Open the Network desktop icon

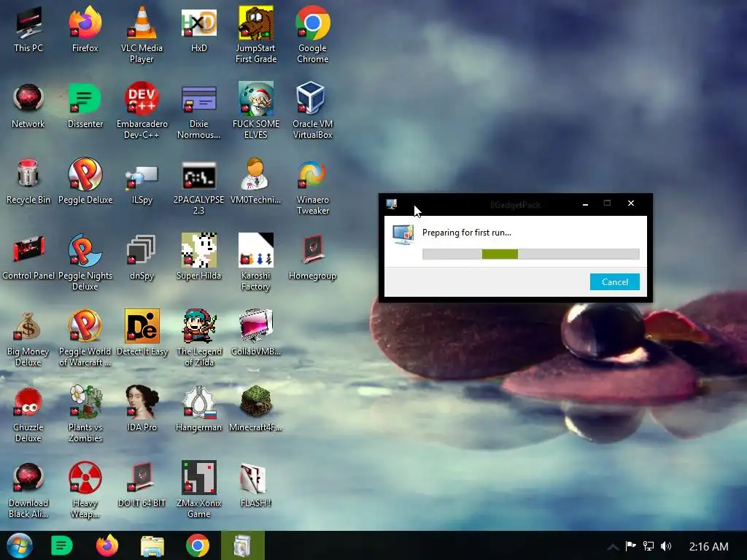pos(28,105)
